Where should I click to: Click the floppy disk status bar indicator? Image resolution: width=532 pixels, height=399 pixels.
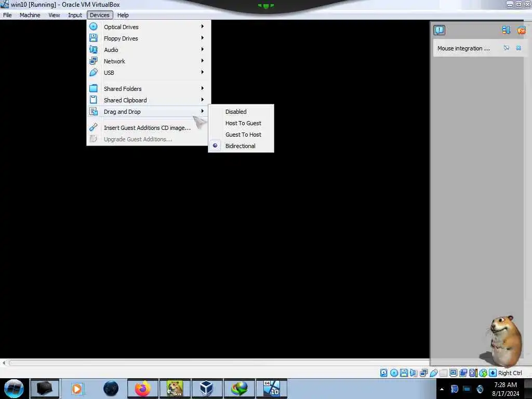coord(404,373)
